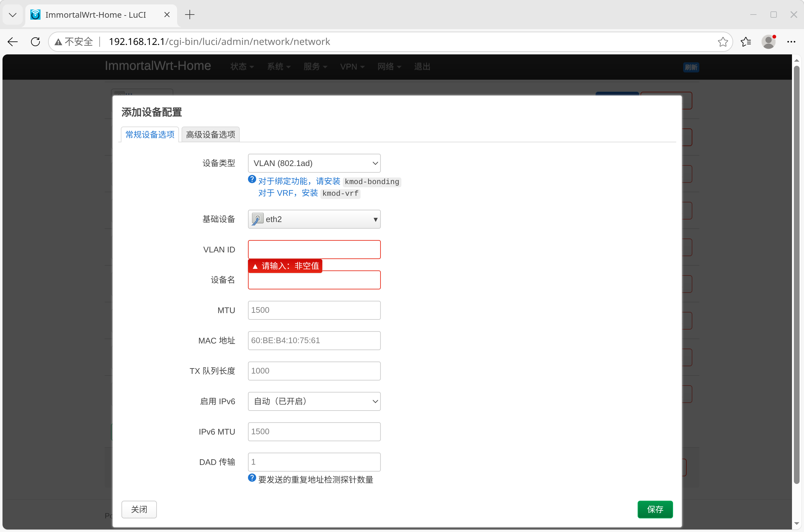The width and height of the screenshot is (804, 532).
Task: Click the page reload icon
Action: point(35,42)
